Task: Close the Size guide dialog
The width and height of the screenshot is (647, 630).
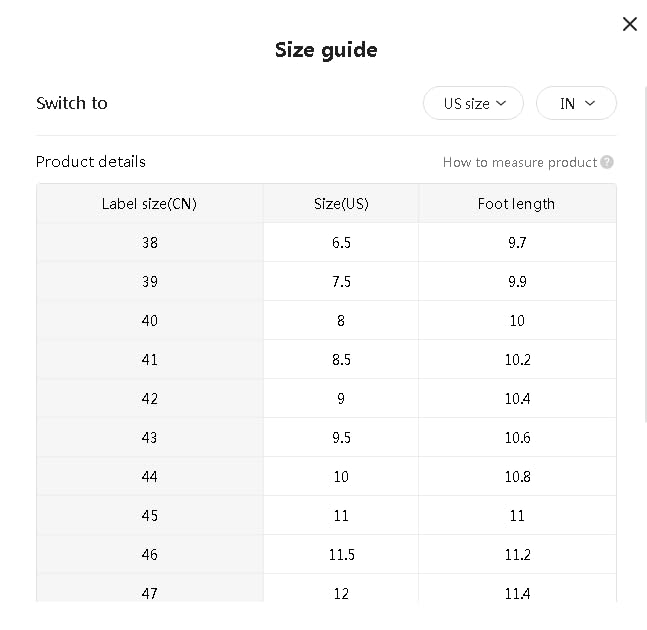Action: click(x=629, y=24)
